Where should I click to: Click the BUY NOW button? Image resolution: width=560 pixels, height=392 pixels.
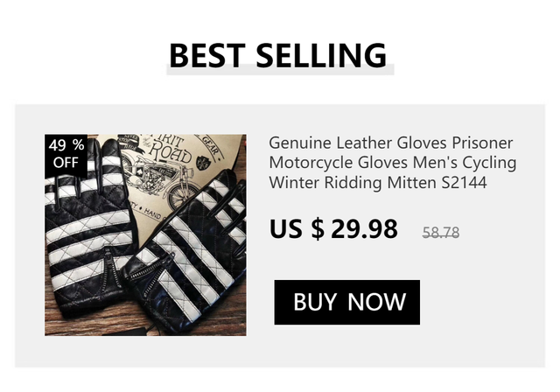click(x=346, y=302)
